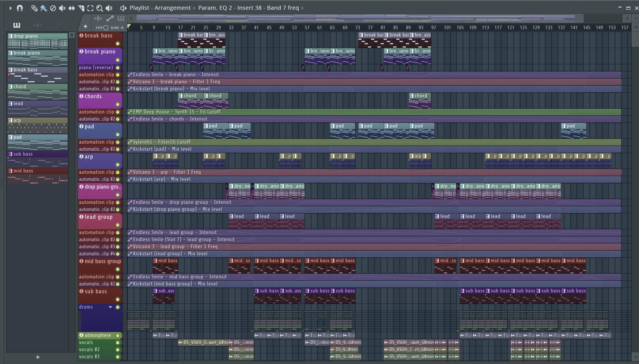The image size is (639, 364).
Task: Select the Draw pencil tool
Action: point(34,8)
